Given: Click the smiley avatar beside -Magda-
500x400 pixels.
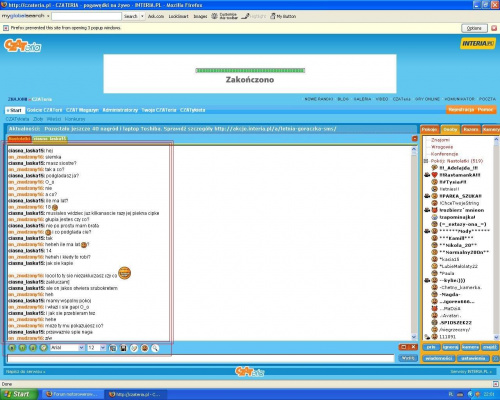Looking at the screenshot, I should click(x=434, y=295).
